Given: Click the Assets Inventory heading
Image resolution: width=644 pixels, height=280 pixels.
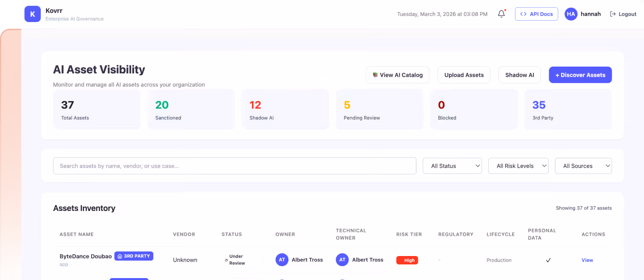Looking at the screenshot, I should [x=84, y=208].
